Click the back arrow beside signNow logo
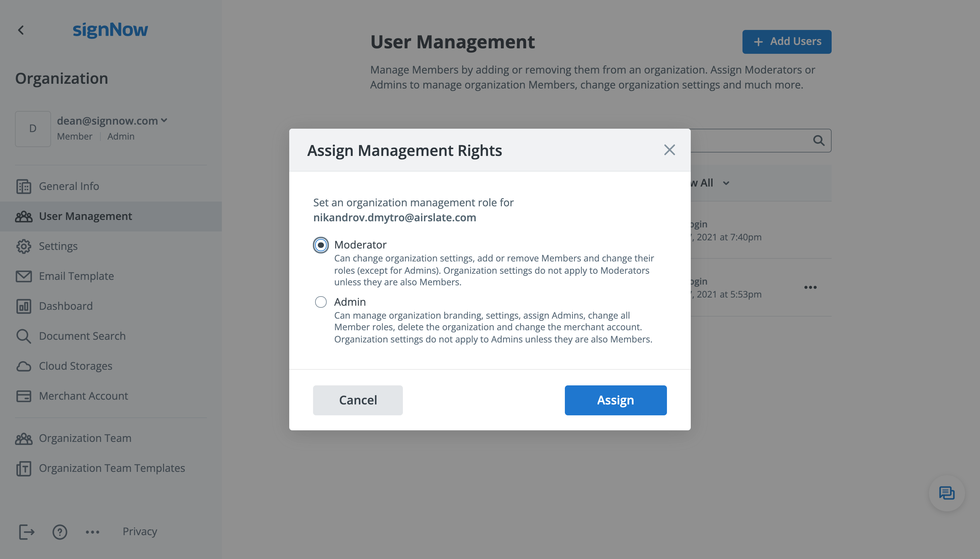The height and width of the screenshot is (559, 980). click(21, 30)
